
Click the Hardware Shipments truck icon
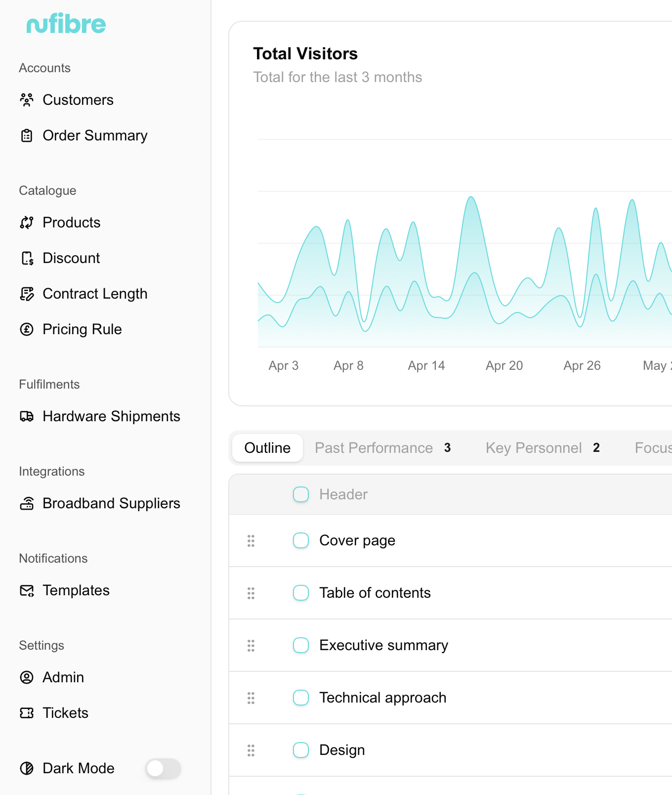(27, 416)
